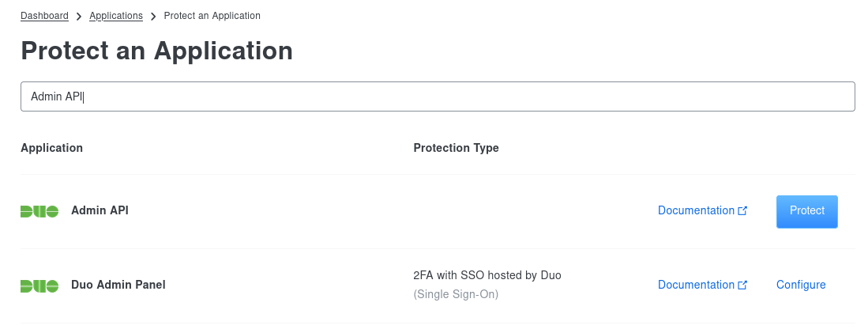The image size is (868, 329).
Task: Click the Duo Admin Panel application name
Action: [x=118, y=285]
